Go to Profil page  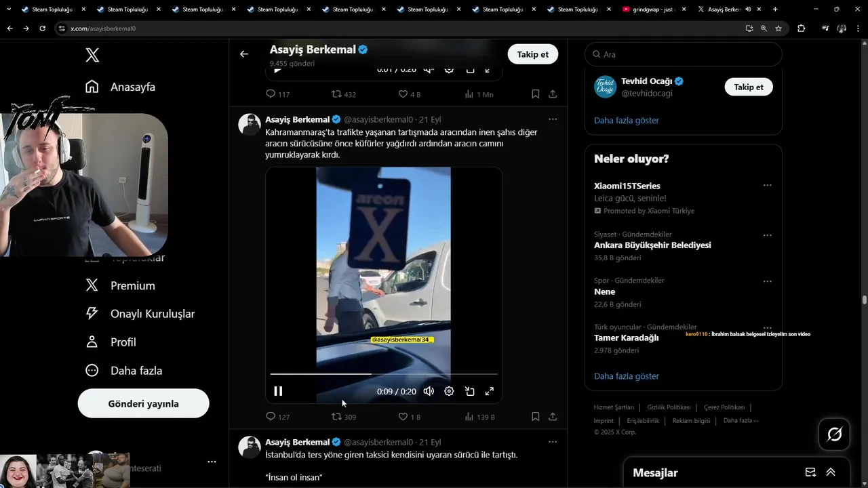(x=111, y=342)
